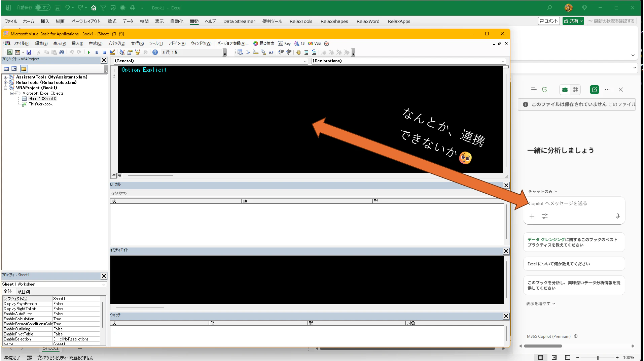
Task: Toggle AutoSave switch in Excel title bar
Action: coord(43,7)
